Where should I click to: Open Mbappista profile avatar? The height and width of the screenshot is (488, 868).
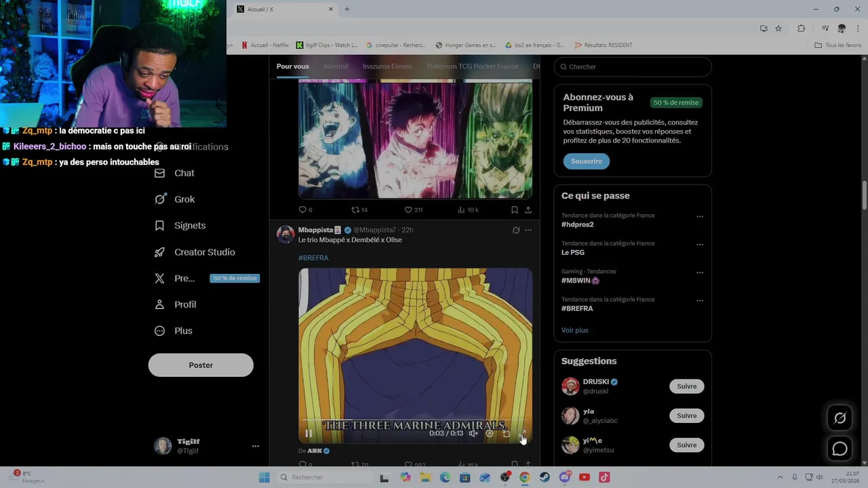285,235
